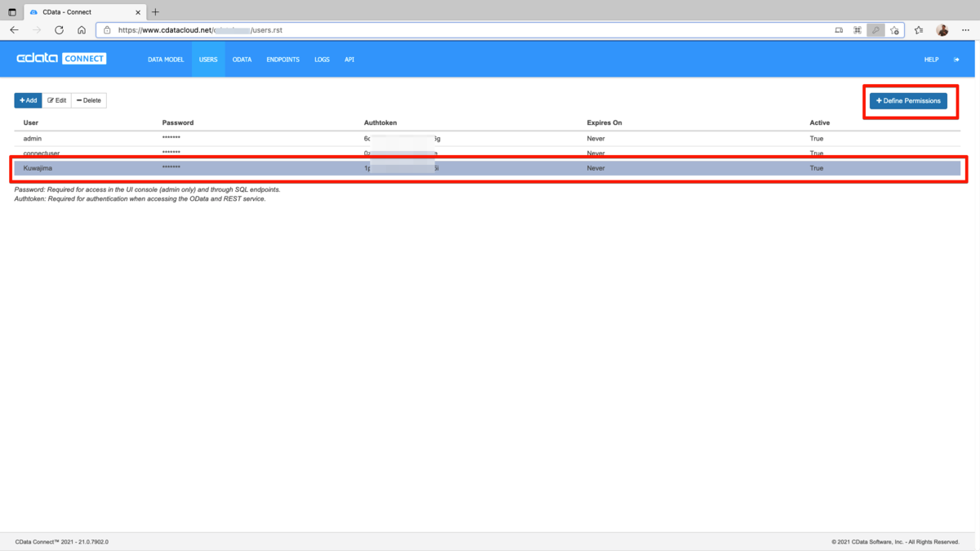The image size is (980, 551).
Task: Add this page to favorites star icon
Action: click(894, 30)
